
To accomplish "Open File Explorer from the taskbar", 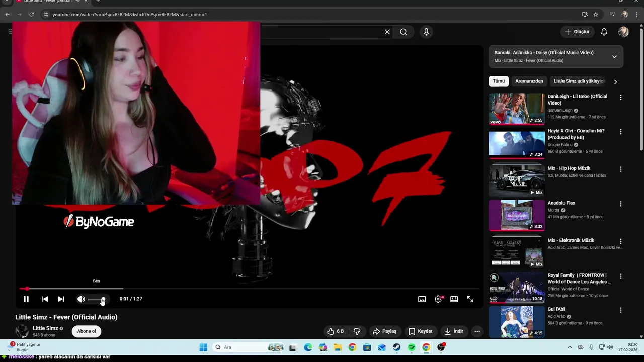I will click(338, 347).
